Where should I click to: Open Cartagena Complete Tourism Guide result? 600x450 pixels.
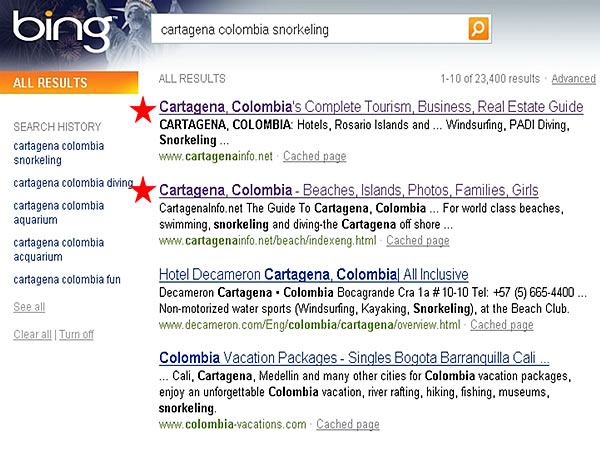click(x=371, y=107)
